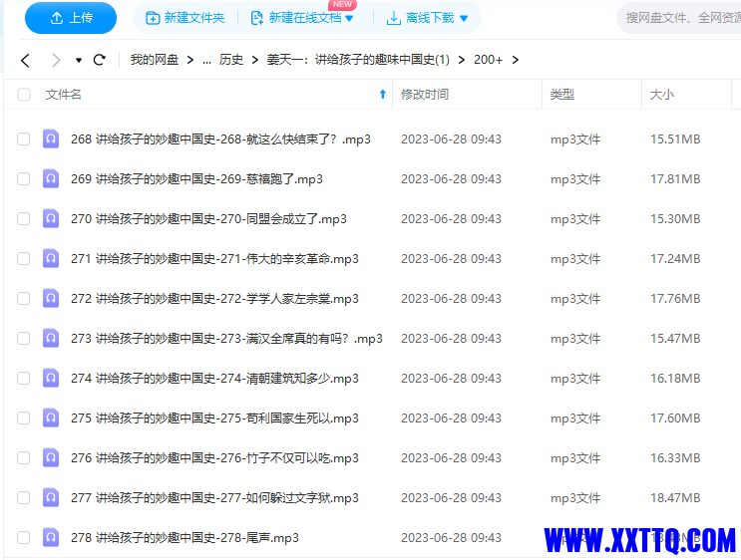The height and width of the screenshot is (560, 741).
Task: Expand the collapsed breadcrumb ellipsis
Action: pyautogui.click(x=206, y=60)
